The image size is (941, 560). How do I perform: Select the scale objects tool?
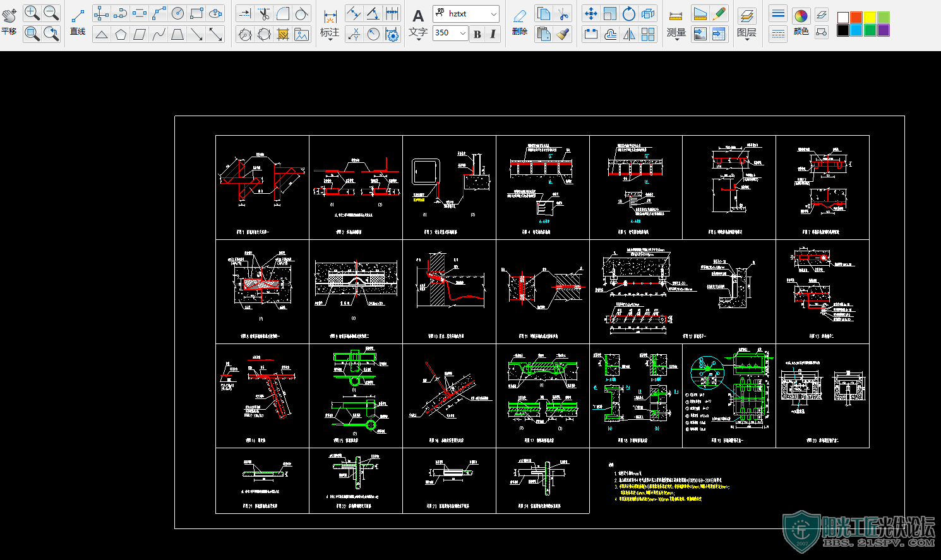click(610, 13)
